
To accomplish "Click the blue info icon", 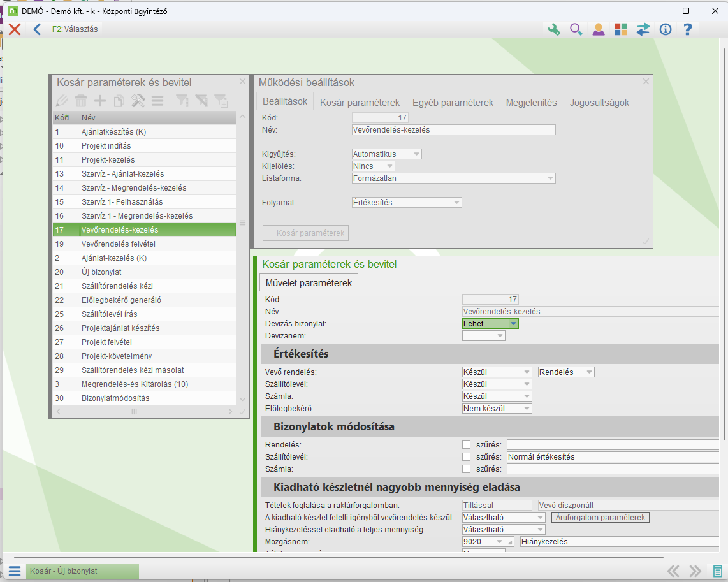I will pos(666,29).
